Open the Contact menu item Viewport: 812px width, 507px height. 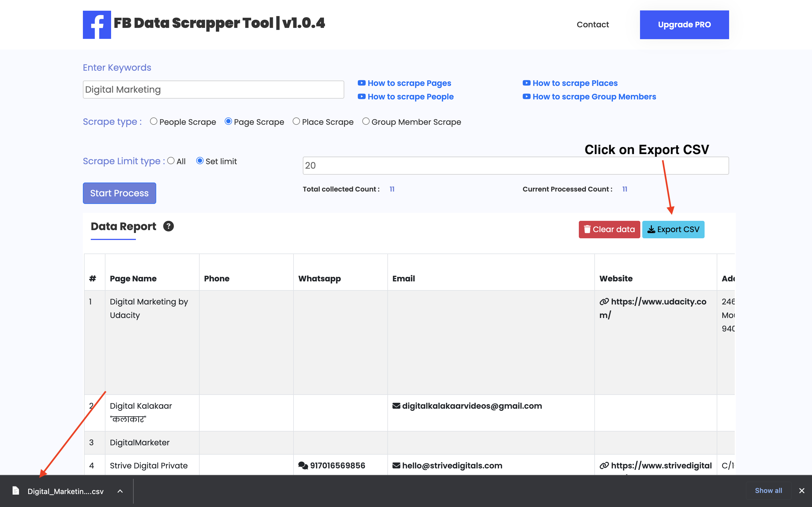click(593, 24)
